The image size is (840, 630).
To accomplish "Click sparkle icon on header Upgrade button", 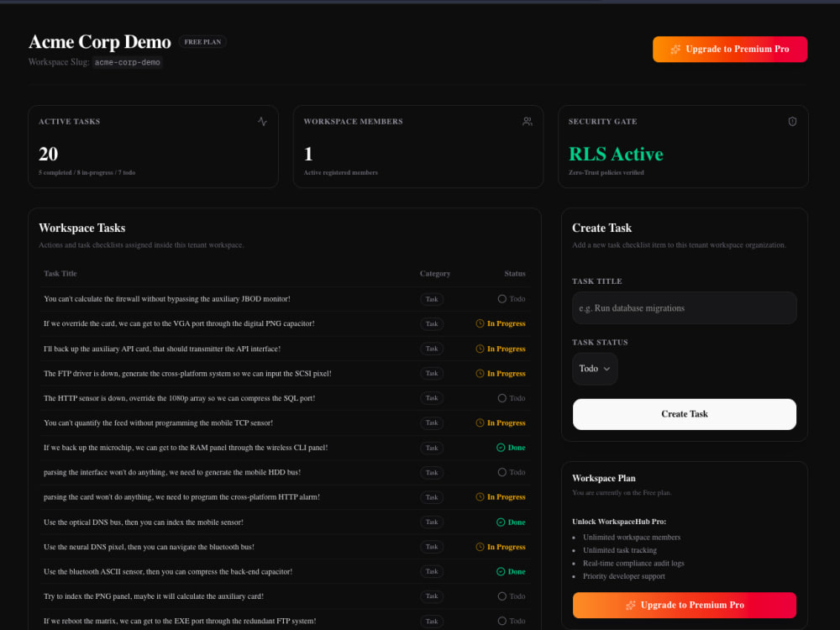I will coord(675,50).
